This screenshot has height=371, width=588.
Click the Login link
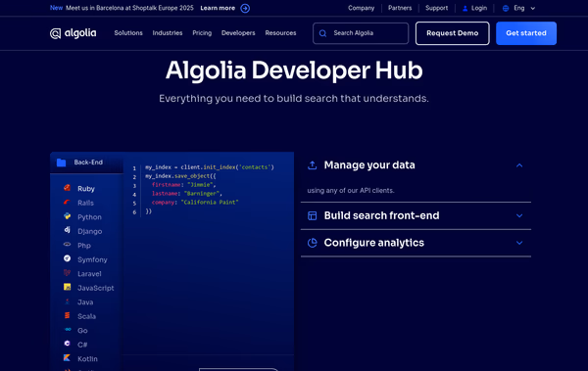(x=479, y=8)
